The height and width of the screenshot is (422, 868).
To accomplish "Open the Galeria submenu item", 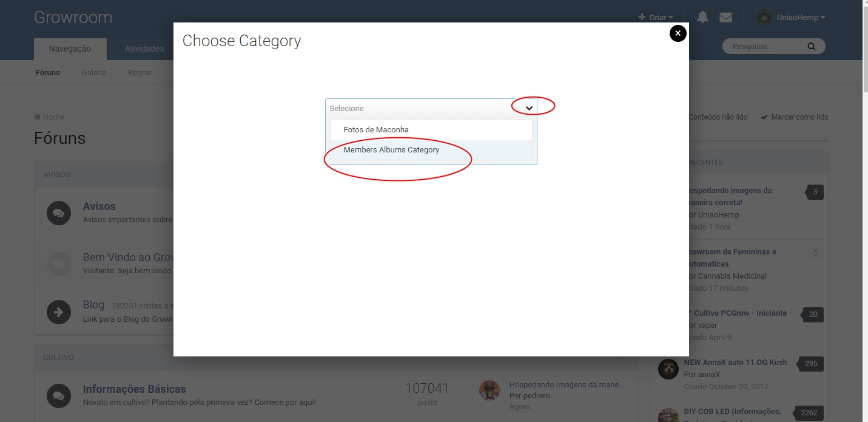I will coord(94,73).
